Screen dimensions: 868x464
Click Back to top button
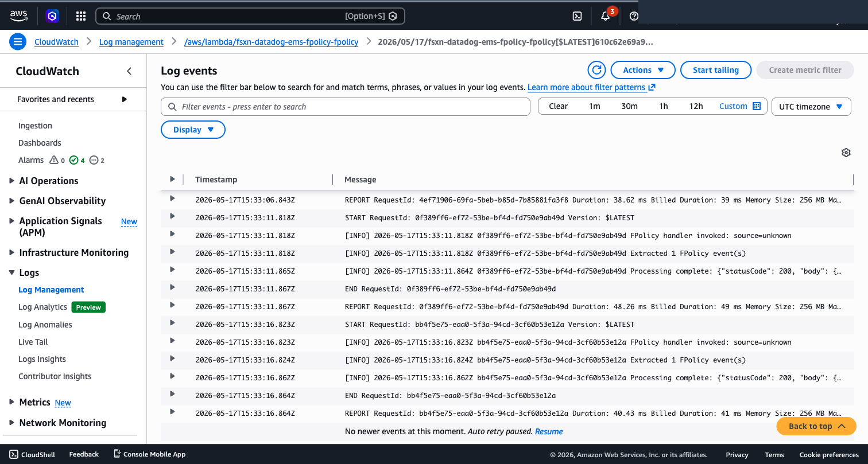[816, 426]
